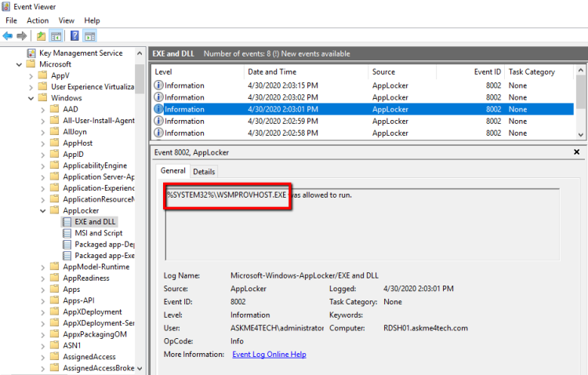Switch to the Details tab
The height and width of the screenshot is (375, 588).
204,171
